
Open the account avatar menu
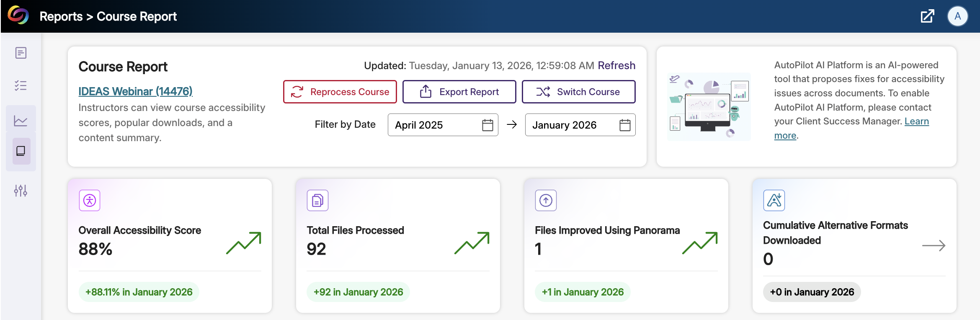tap(958, 16)
